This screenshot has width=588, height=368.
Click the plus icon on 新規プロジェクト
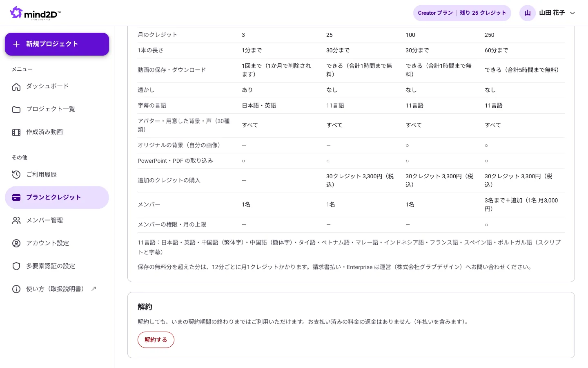[16, 44]
